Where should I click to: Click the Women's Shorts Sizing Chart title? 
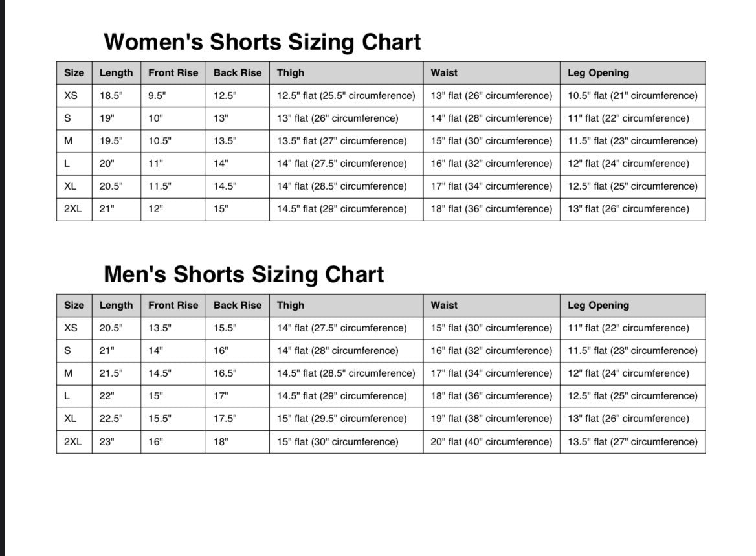click(262, 42)
